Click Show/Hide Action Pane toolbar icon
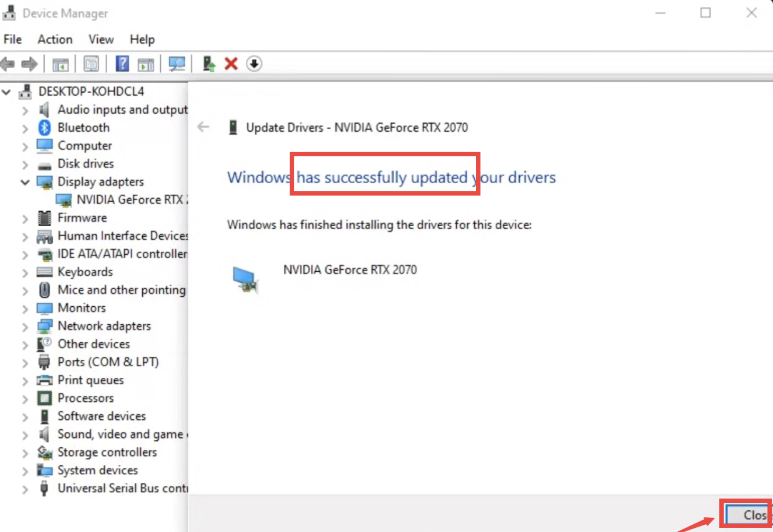Screen dimensions: 773x532 pos(146,64)
